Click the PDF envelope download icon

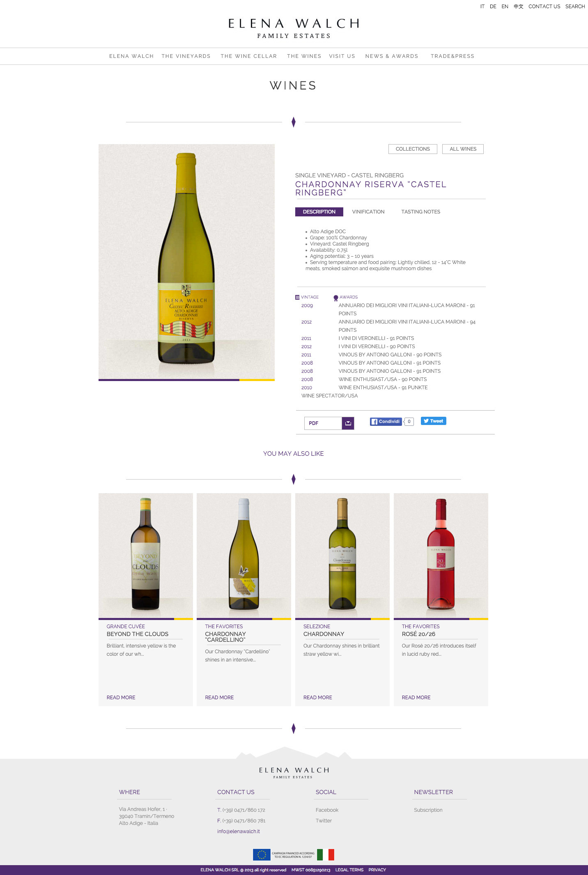(x=348, y=423)
